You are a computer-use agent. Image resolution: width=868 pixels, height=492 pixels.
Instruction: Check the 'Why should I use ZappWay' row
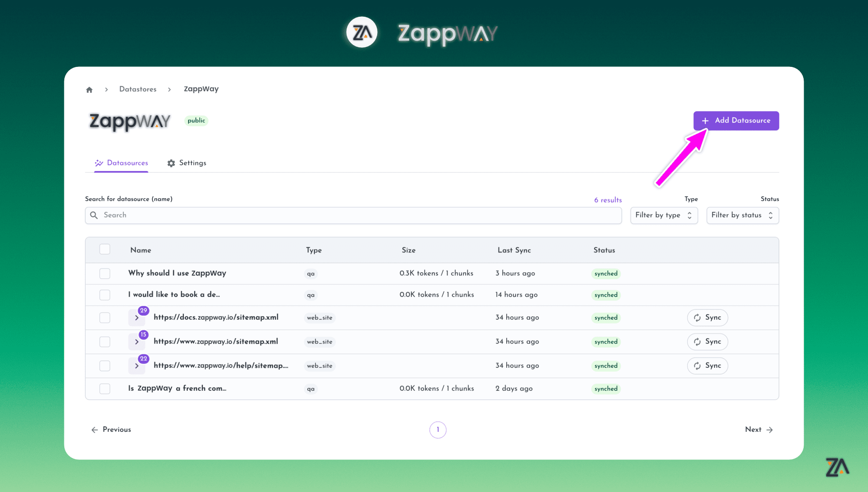(105, 274)
